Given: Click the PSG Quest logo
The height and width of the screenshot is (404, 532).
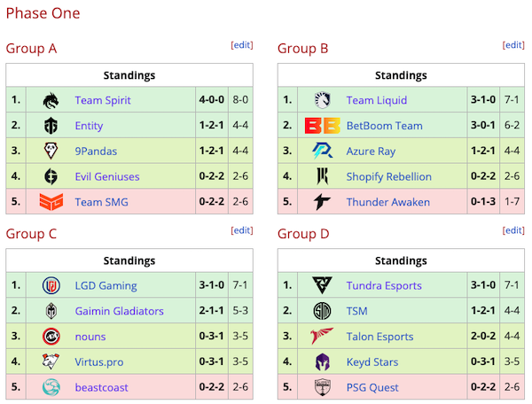Looking at the screenshot, I should [x=321, y=387].
